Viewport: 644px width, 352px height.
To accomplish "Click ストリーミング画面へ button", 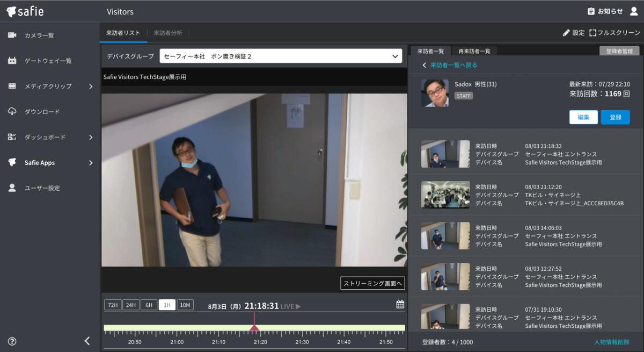I will tap(372, 283).
